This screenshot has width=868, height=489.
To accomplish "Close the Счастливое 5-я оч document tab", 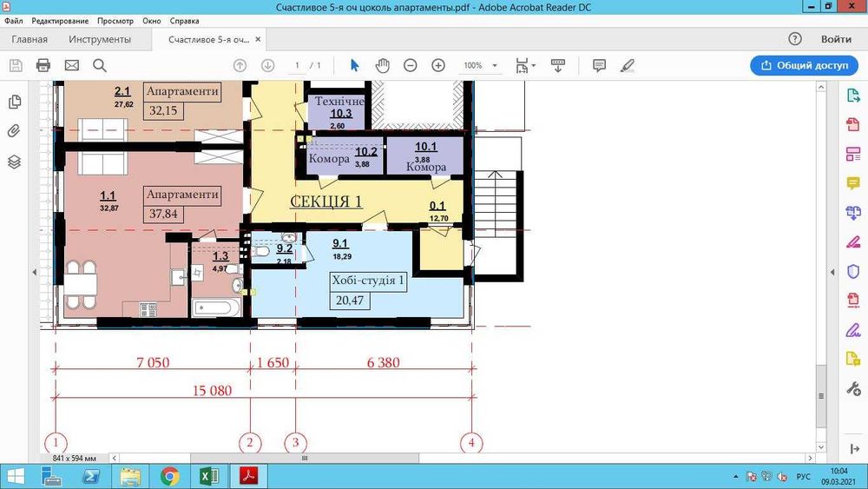I will (258, 39).
